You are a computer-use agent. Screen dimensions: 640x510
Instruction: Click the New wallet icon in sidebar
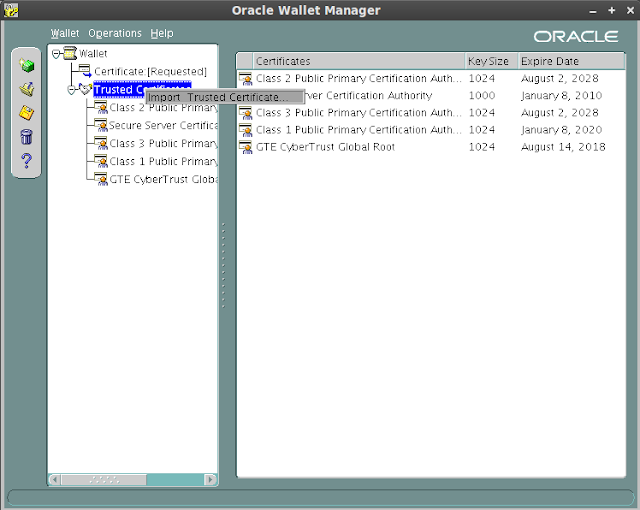coord(27,65)
